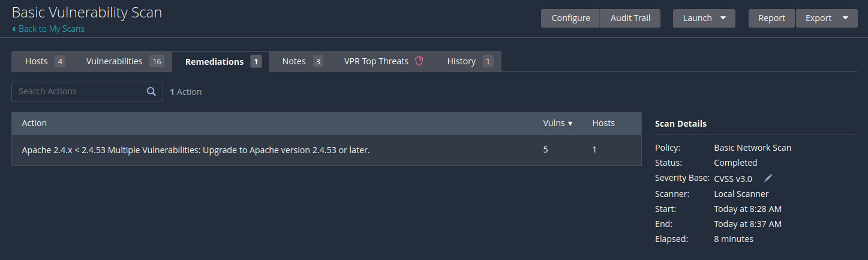
Task: Open the Apache 2.4.53 upgrade remediation row
Action: click(x=196, y=150)
